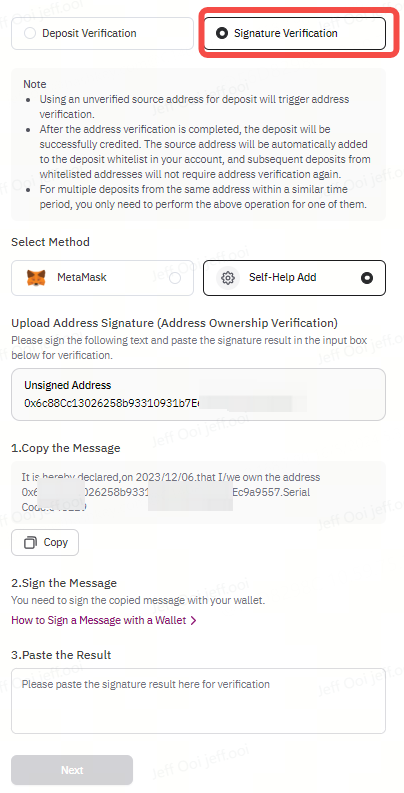Select the Self-Help Add radio dot
The image size is (404, 793).
[367, 278]
